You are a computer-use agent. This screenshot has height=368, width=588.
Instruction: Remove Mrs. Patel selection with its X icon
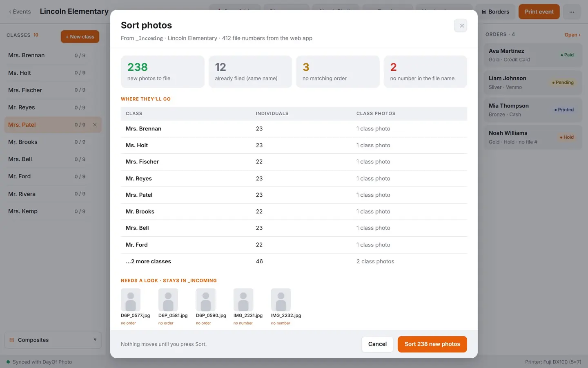click(x=95, y=125)
